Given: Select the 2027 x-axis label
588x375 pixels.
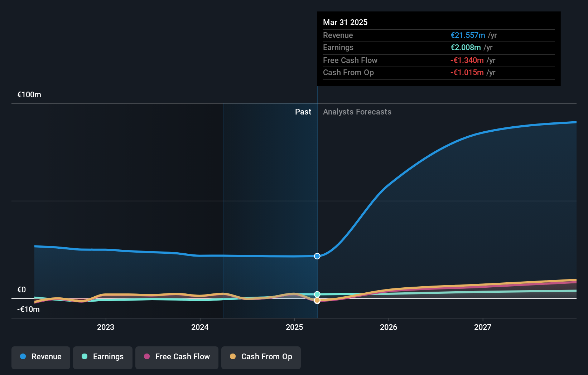Looking at the screenshot, I should click(x=483, y=327).
